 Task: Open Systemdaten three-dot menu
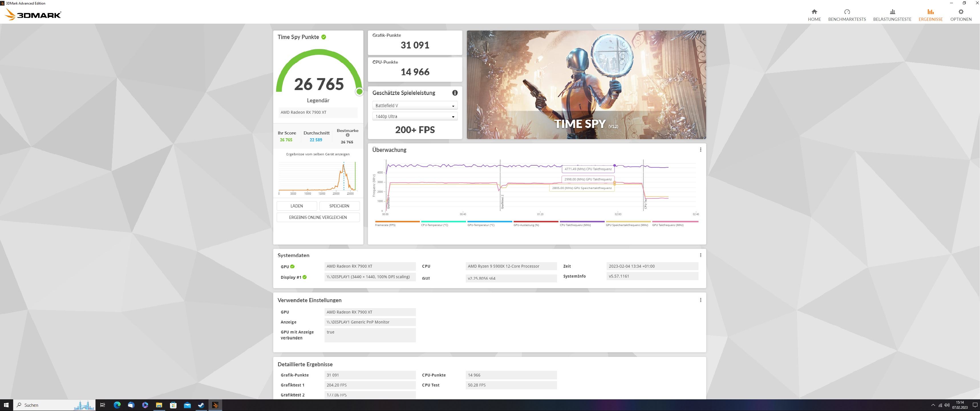tap(700, 255)
